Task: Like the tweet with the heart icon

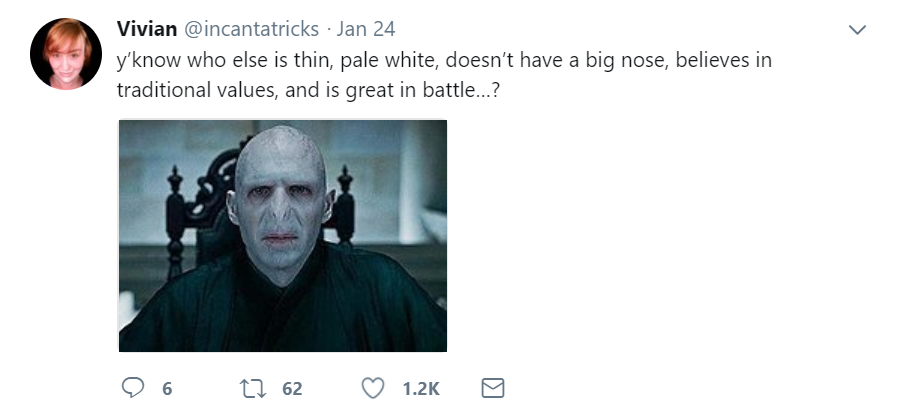Action: point(373,388)
